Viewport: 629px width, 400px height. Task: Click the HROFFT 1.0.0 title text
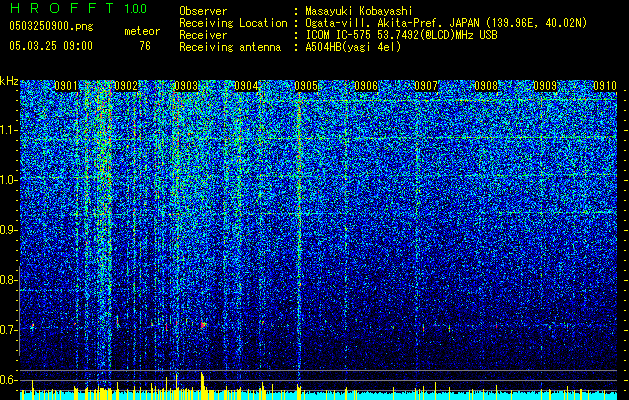(x=78, y=8)
